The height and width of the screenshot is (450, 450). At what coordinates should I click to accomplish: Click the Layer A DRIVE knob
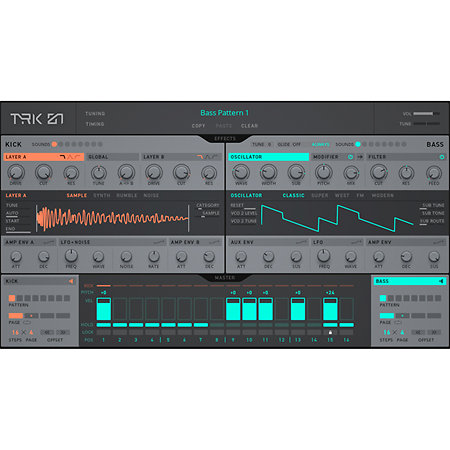(x=16, y=172)
